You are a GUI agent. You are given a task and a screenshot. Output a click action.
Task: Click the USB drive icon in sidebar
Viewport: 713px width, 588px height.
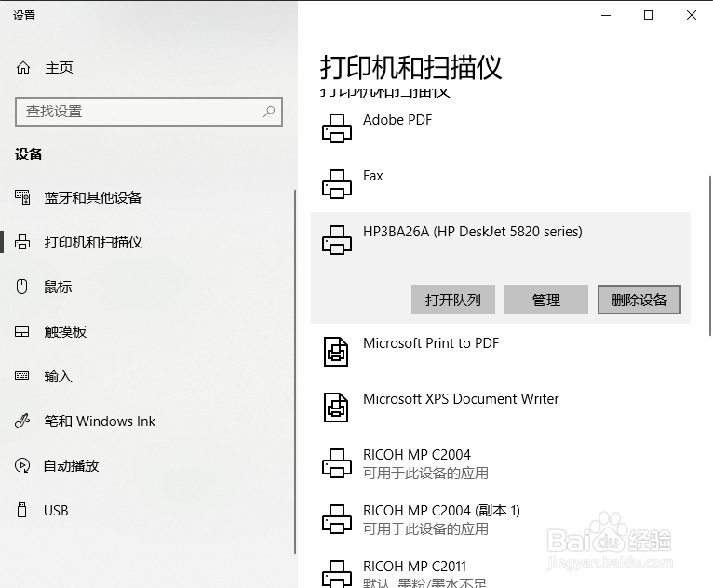tap(21, 510)
